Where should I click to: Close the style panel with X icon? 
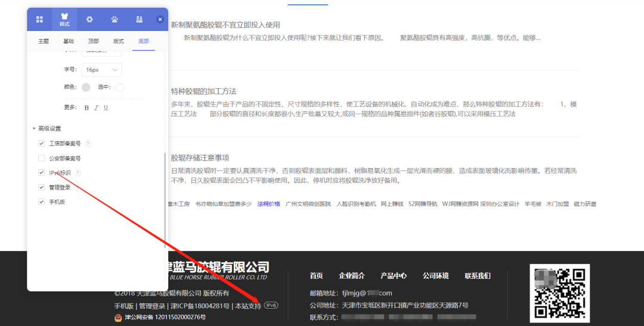(x=160, y=20)
